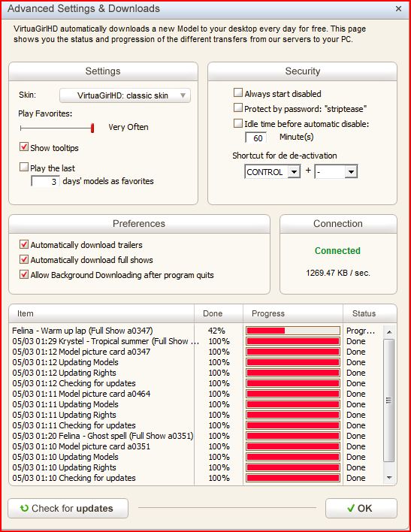This screenshot has height=532, width=411.
Task: Click the scrollbar up arrow in downloads list
Action: point(389,332)
